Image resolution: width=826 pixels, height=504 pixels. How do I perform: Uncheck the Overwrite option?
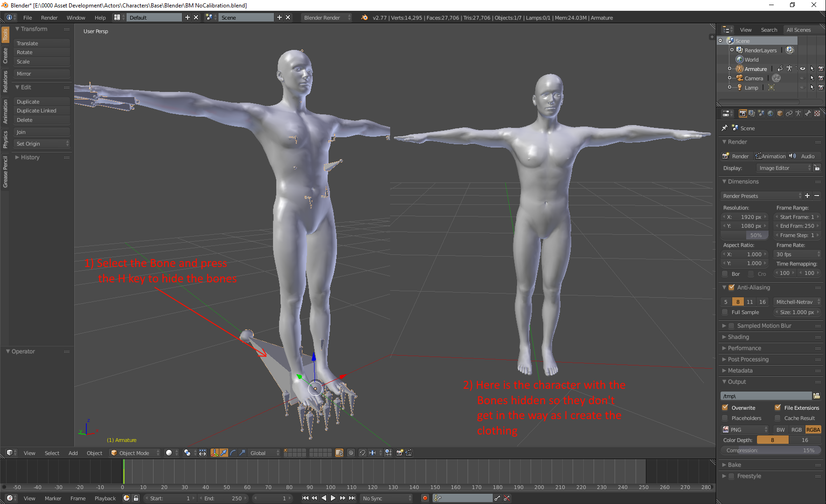pyautogui.click(x=725, y=407)
